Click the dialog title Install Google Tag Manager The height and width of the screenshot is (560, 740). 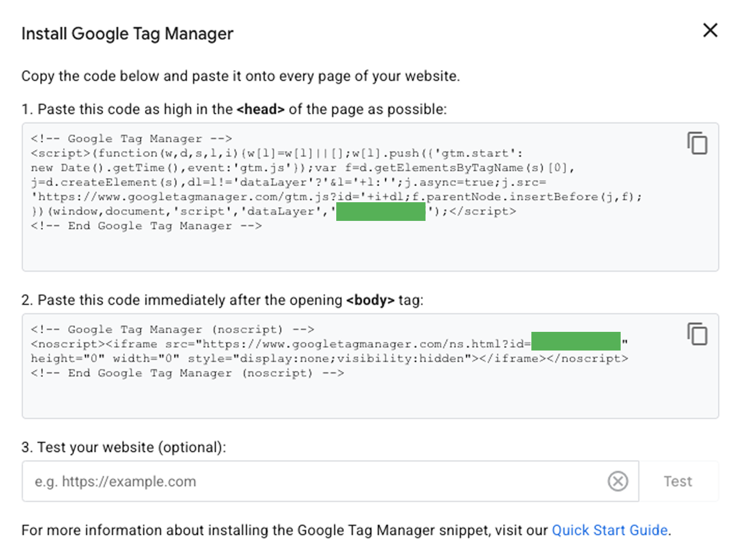127,34
